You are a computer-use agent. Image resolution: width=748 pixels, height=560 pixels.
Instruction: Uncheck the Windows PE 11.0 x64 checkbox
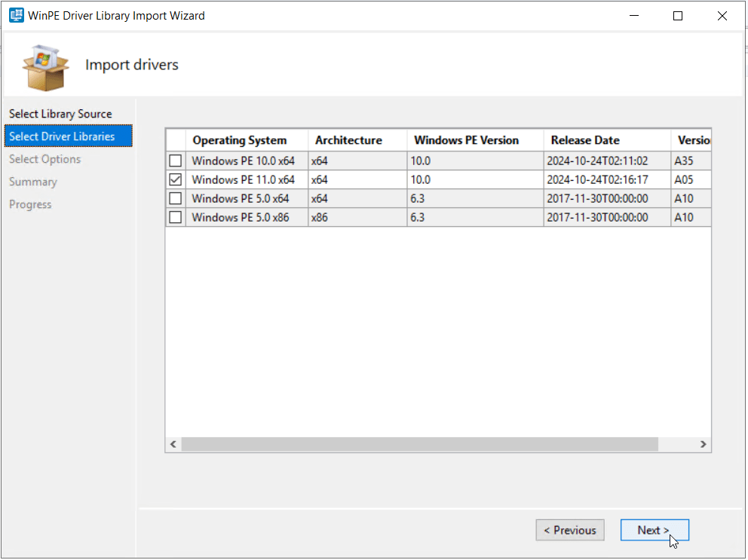click(176, 179)
